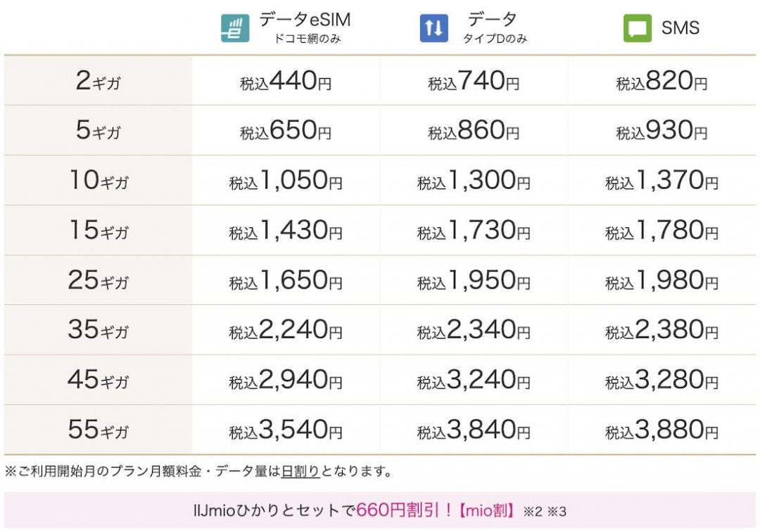Click the 2ギガ row label
Screen dimensions: 760x532
click(98, 82)
